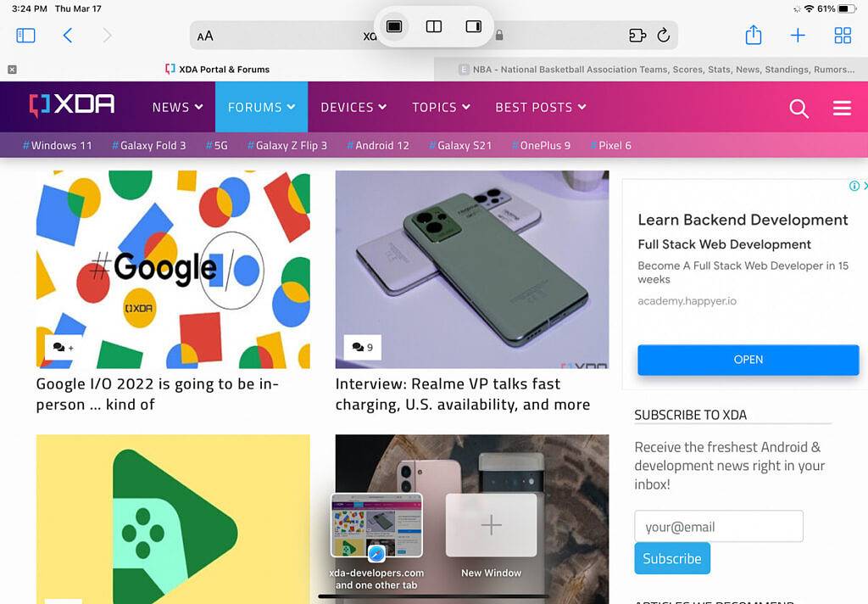
Task: Open extensions puzzle icon in address bar
Action: click(x=637, y=36)
